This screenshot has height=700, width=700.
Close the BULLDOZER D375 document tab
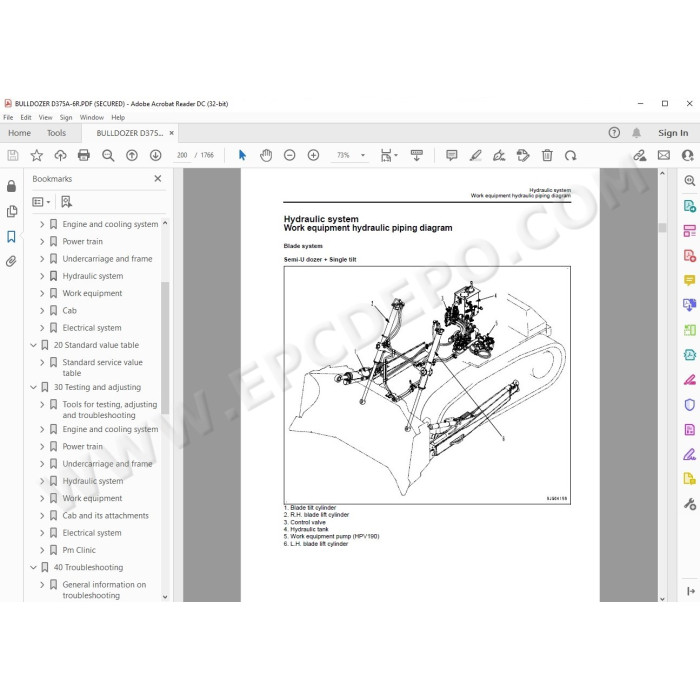(171, 133)
